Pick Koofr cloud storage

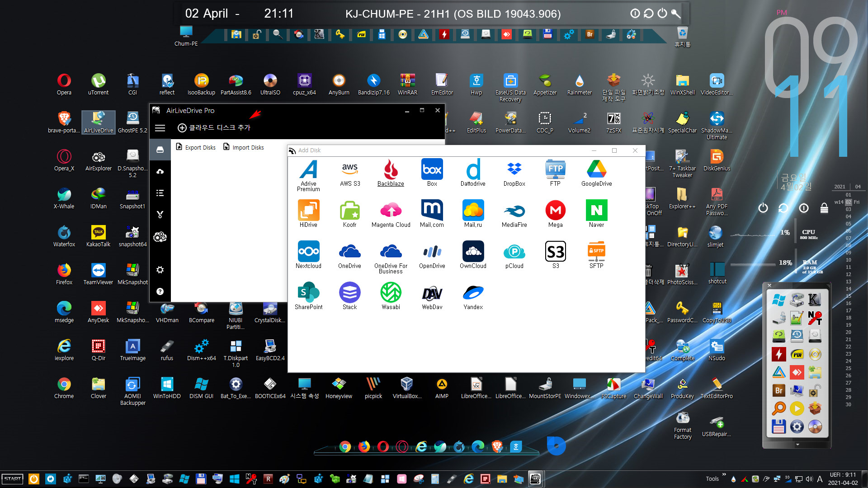350,214
